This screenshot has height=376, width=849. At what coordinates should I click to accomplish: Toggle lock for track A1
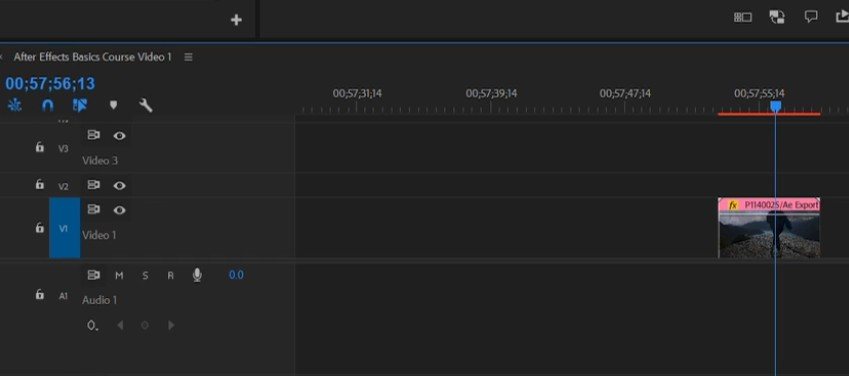(40, 295)
